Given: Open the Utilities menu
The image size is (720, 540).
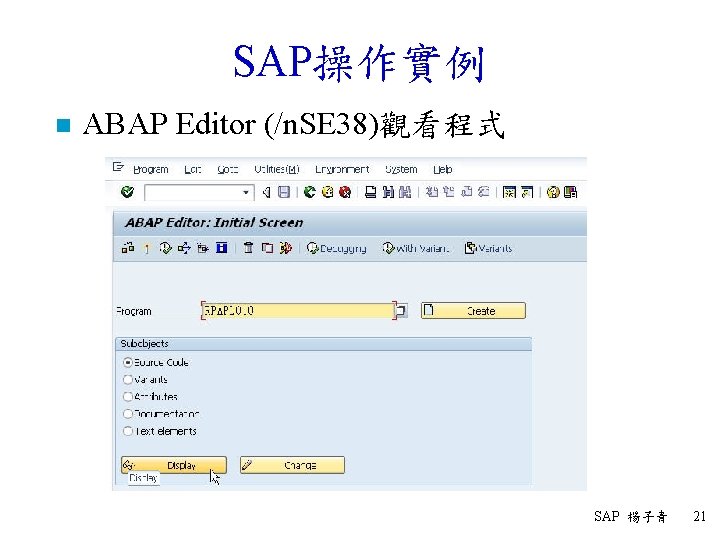Looking at the screenshot, I should coord(277,169).
